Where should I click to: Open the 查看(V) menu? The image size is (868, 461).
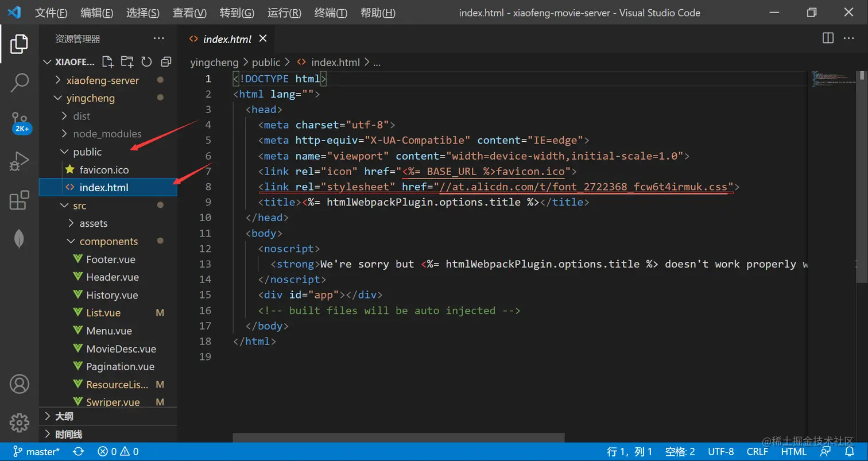pos(189,13)
